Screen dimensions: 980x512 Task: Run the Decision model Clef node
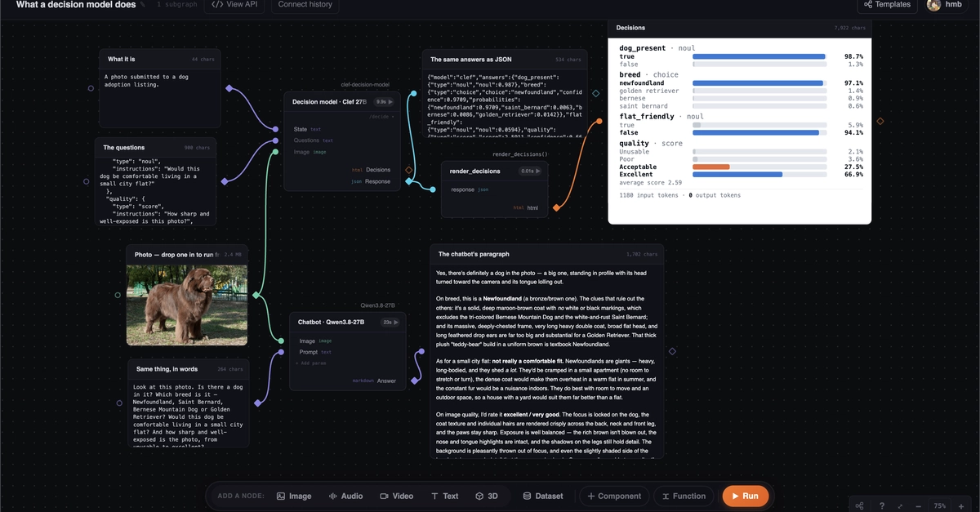coord(384,102)
